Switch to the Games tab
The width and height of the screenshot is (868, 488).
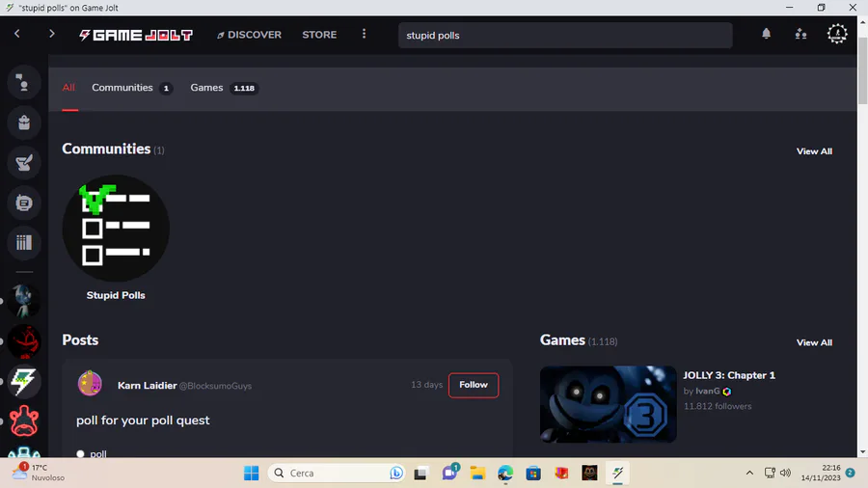click(224, 88)
